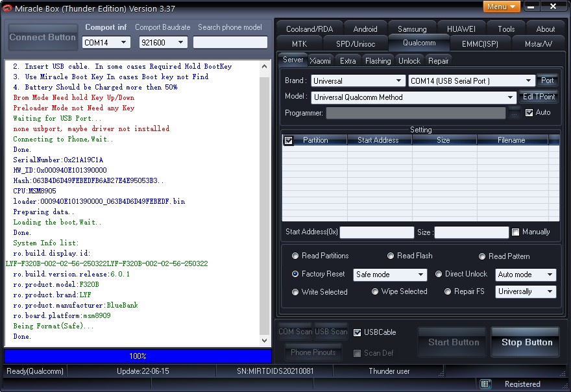Switch to the Mstar/W tab
Viewport: 571px width, 392px height.
click(538, 43)
